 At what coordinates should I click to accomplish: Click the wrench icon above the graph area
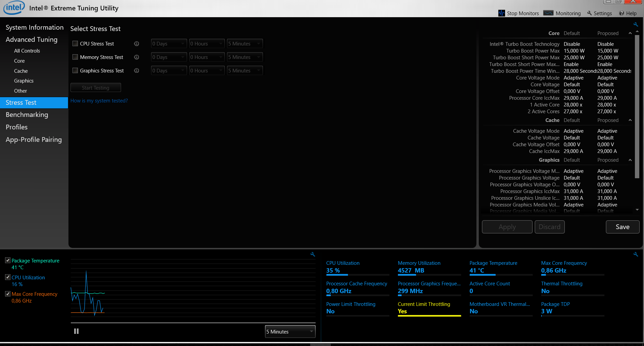313,254
